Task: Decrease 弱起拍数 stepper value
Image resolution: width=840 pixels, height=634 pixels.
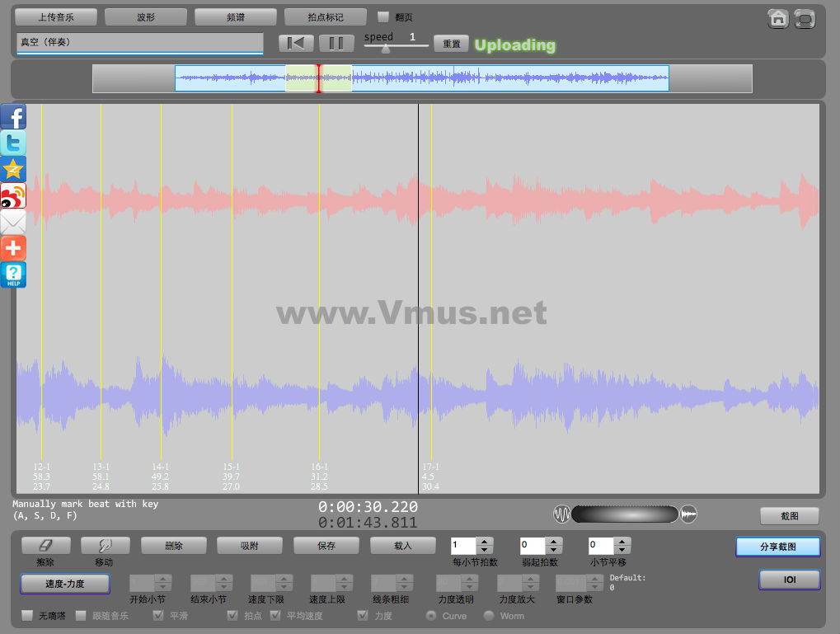Action: click(553, 551)
